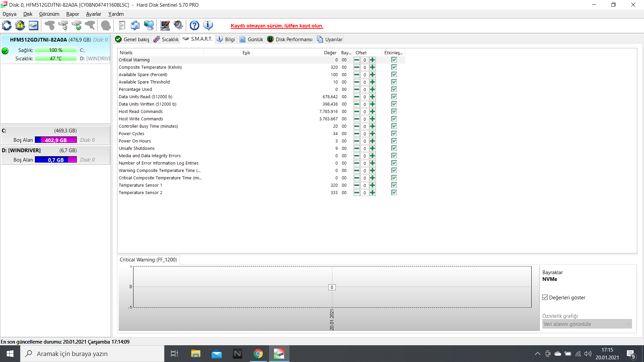The image size is (644, 362).
Task: Click the speaker sound toolbar icon
Action: pyautogui.click(x=178, y=25)
